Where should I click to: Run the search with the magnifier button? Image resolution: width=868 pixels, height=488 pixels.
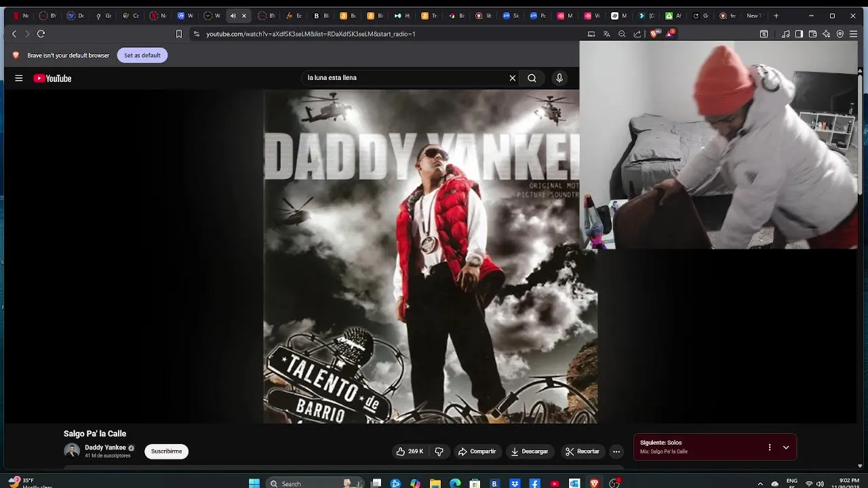pos(532,78)
